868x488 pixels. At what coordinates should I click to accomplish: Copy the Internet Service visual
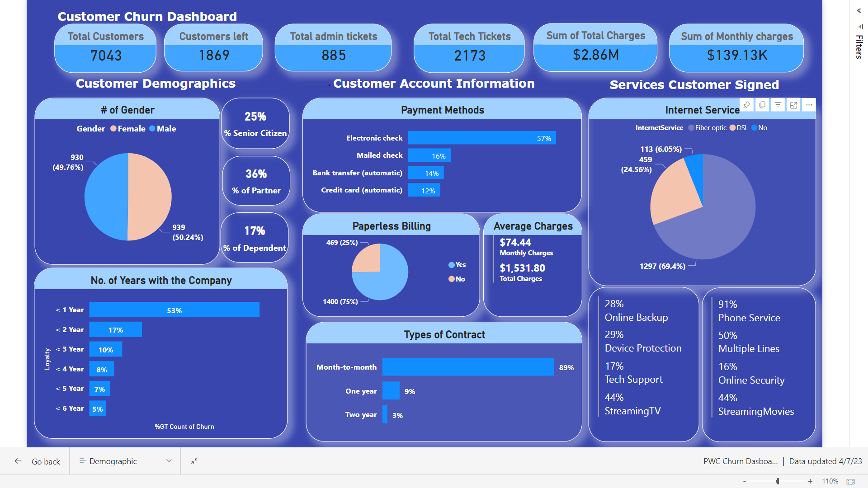click(x=762, y=105)
